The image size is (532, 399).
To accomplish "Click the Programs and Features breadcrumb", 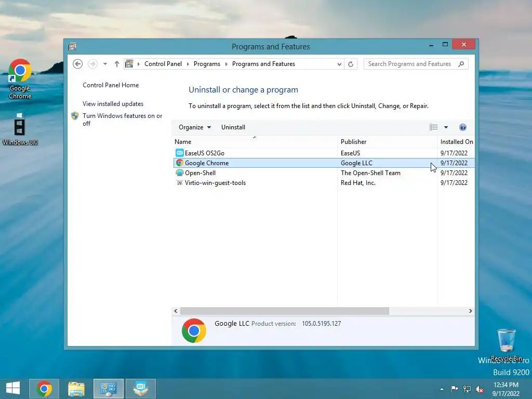I will pos(263,64).
